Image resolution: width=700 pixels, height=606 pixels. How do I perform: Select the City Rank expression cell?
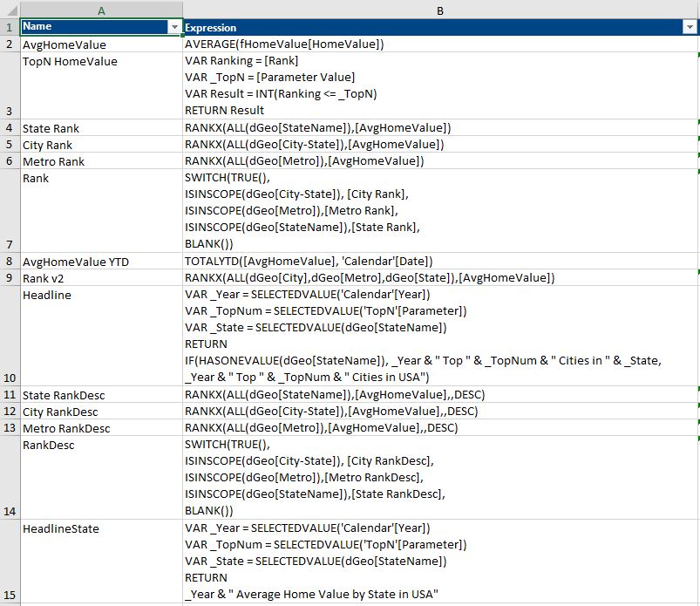click(439, 145)
